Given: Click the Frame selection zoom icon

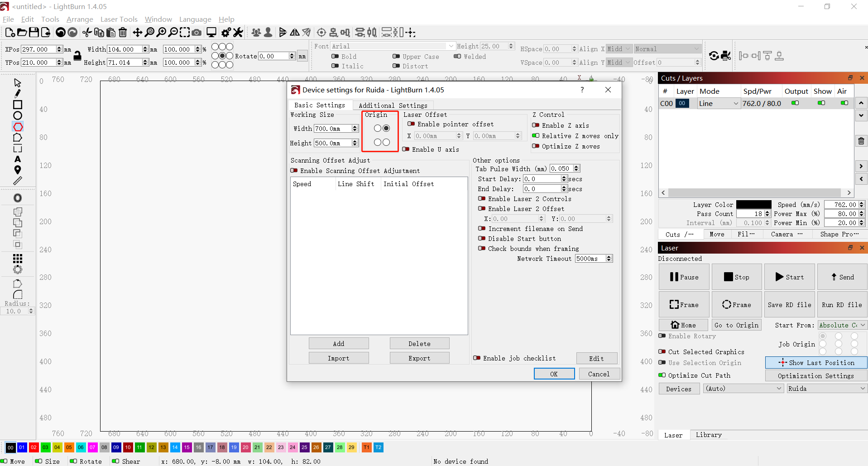Looking at the screenshot, I should tap(185, 33).
